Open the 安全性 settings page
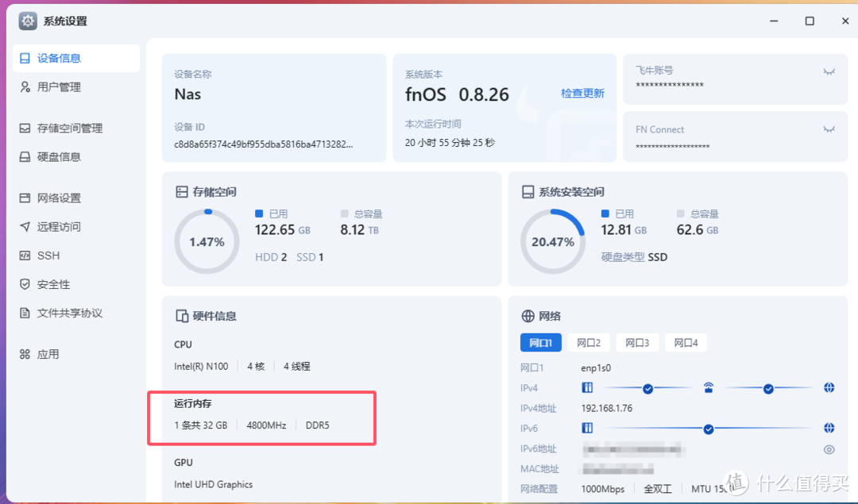The width and height of the screenshot is (858, 504). tap(49, 283)
